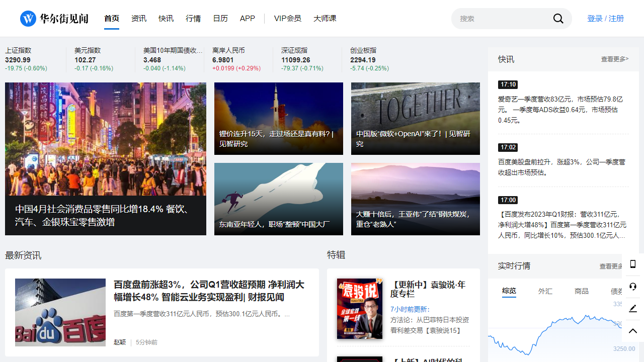
Task: Open the Baidu article thumbnail image
Action: pyautogui.click(x=60, y=312)
